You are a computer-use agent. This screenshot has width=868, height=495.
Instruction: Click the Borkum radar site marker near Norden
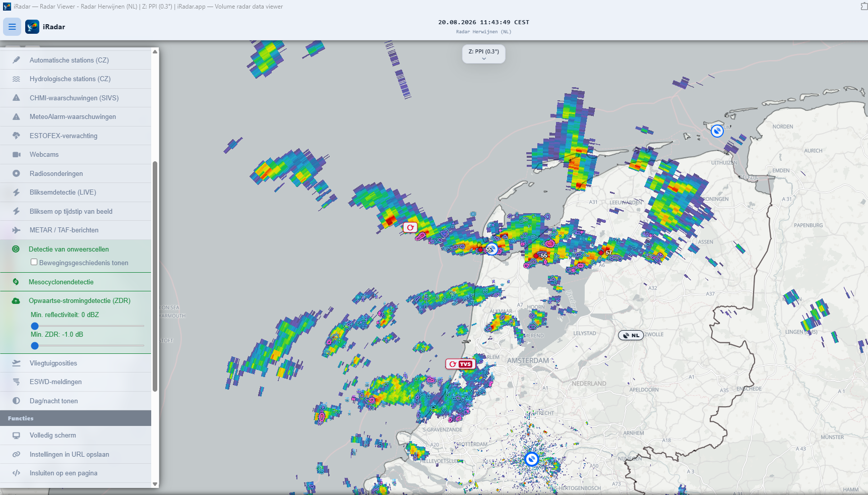[717, 131]
